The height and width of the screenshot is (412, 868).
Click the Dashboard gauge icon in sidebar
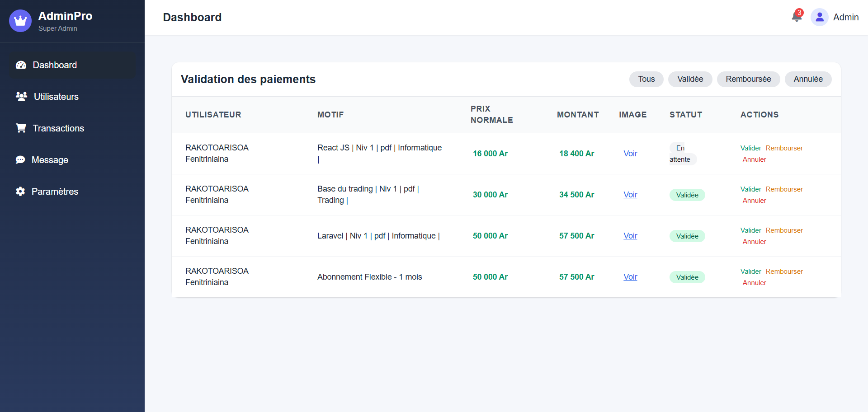pos(21,65)
